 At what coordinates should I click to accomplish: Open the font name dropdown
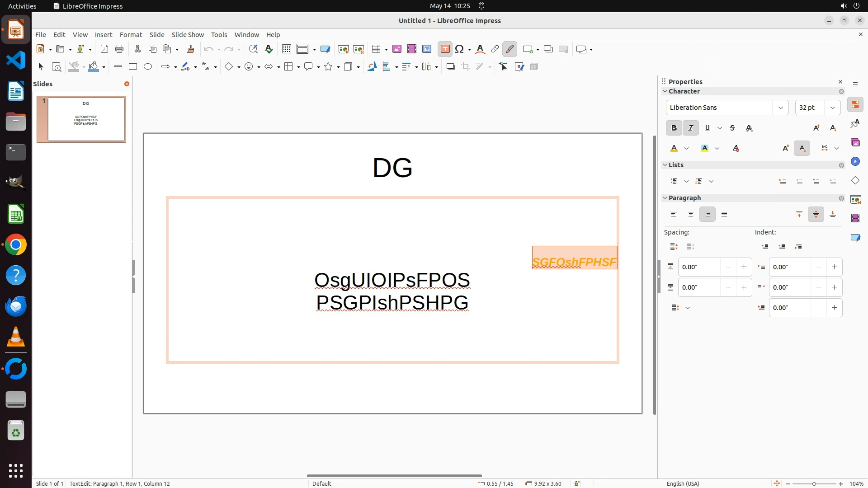[780, 108]
